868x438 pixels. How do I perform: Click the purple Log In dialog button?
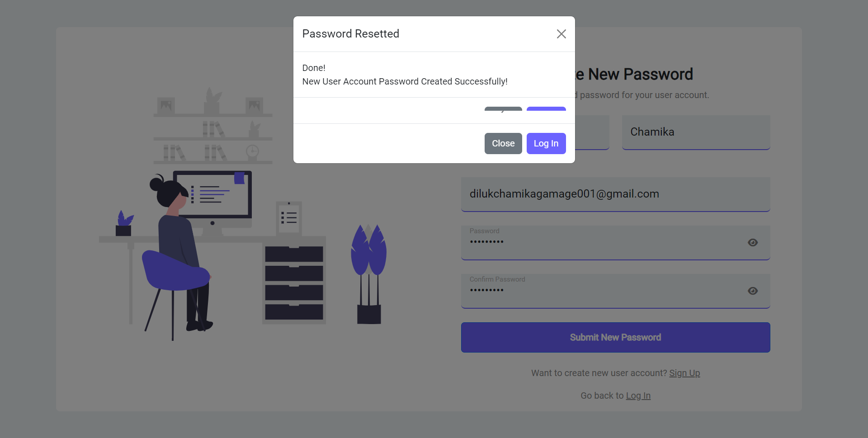(x=546, y=143)
